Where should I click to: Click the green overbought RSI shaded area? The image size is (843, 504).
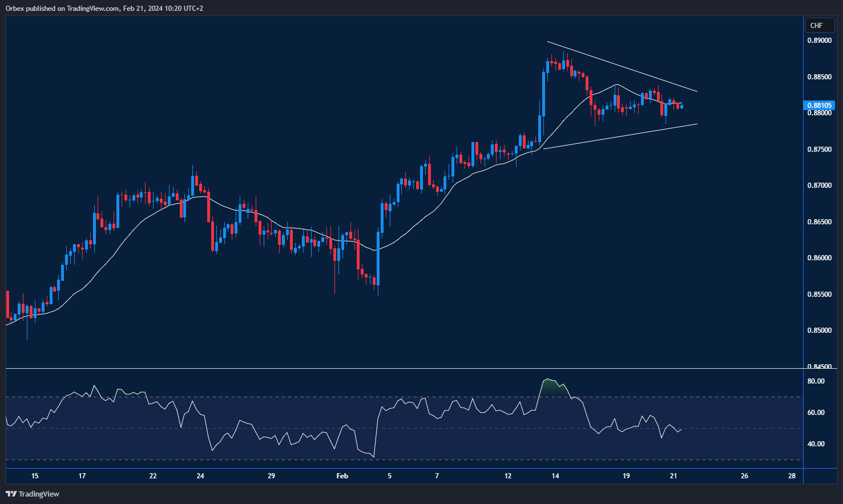552,388
